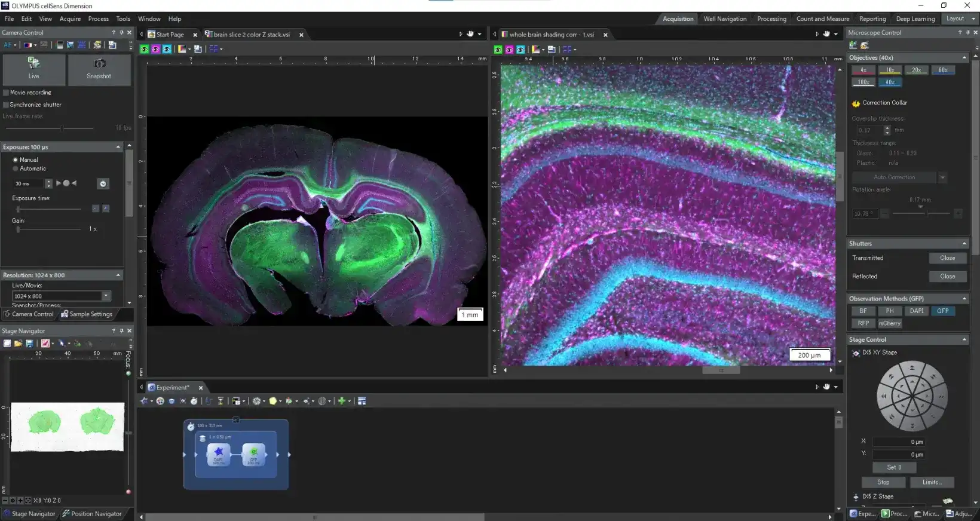Click the Set 0 stage button
The height and width of the screenshot is (521, 980).
click(x=894, y=467)
